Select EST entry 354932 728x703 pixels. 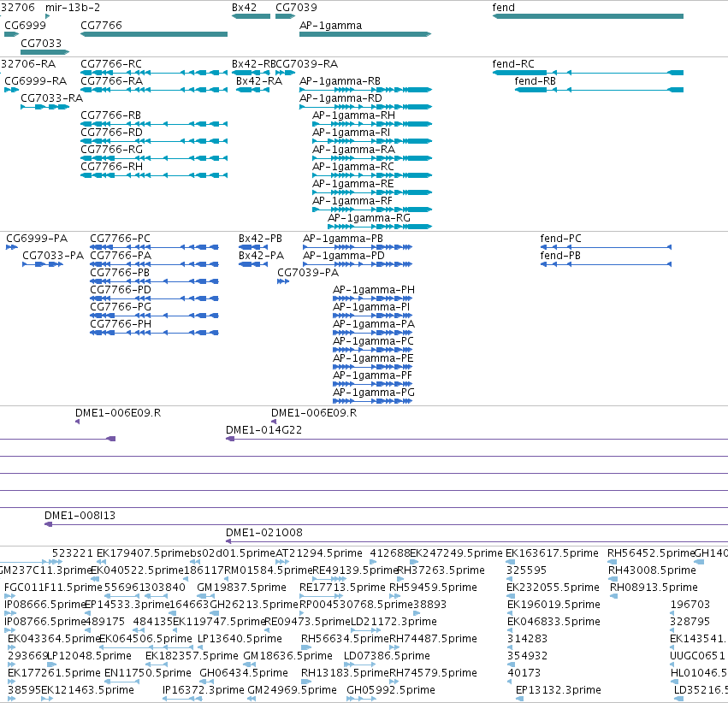pyautogui.click(x=528, y=656)
